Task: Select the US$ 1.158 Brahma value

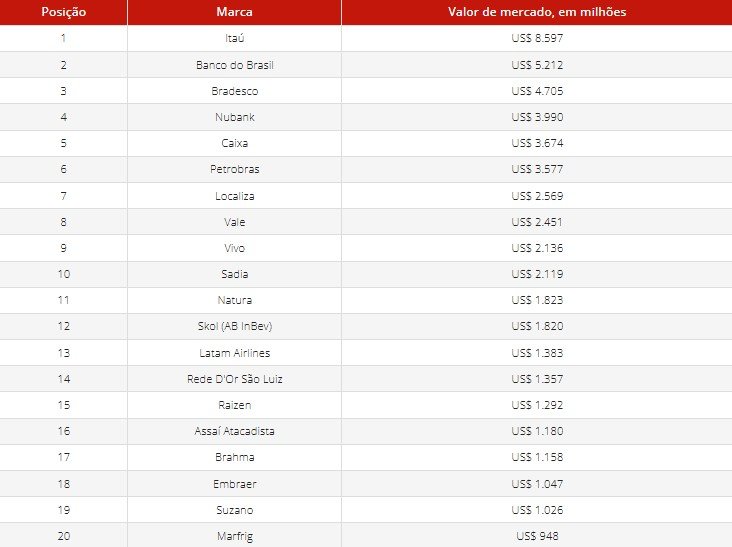Action: click(x=537, y=457)
